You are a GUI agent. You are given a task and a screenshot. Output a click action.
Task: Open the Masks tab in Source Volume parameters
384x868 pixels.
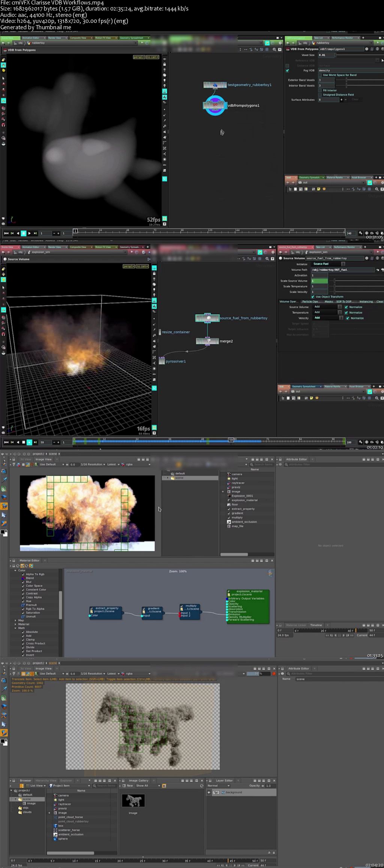[329, 301]
